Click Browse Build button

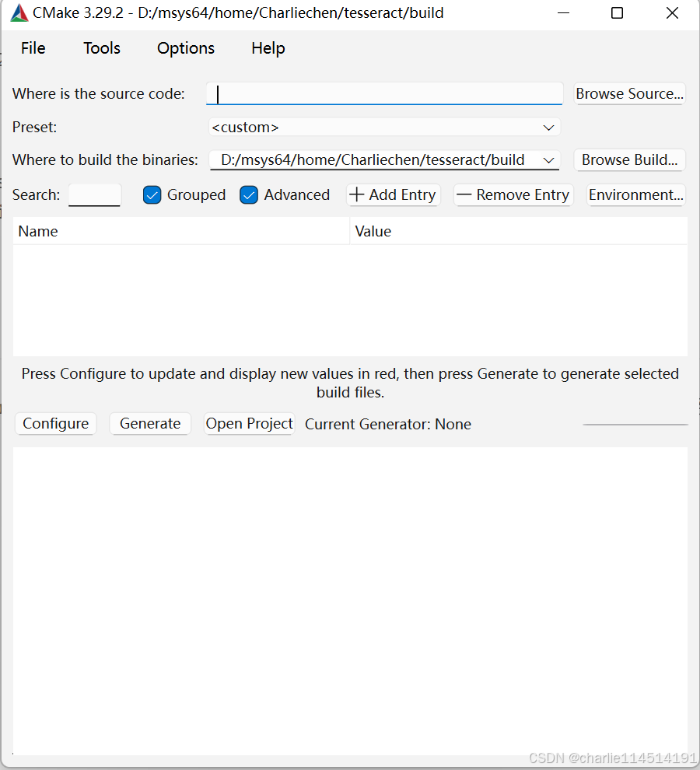pyautogui.click(x=629, y=160)
